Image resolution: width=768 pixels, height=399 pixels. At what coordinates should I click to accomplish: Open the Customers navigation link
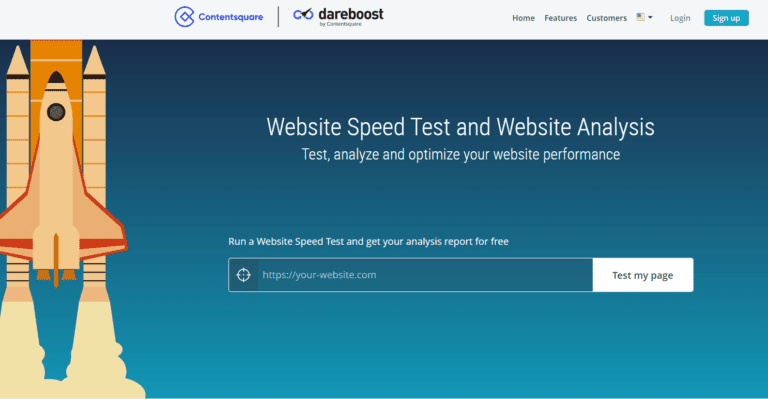(x=606, y=18)
